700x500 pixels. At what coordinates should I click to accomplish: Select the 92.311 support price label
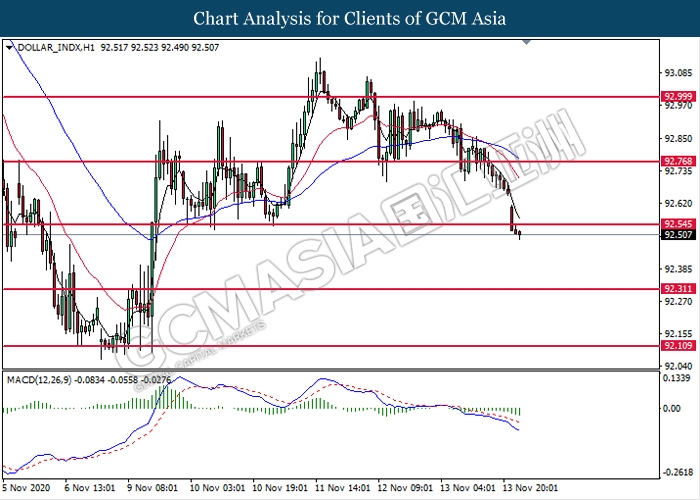pyautogui.click(x=678, y=289)
